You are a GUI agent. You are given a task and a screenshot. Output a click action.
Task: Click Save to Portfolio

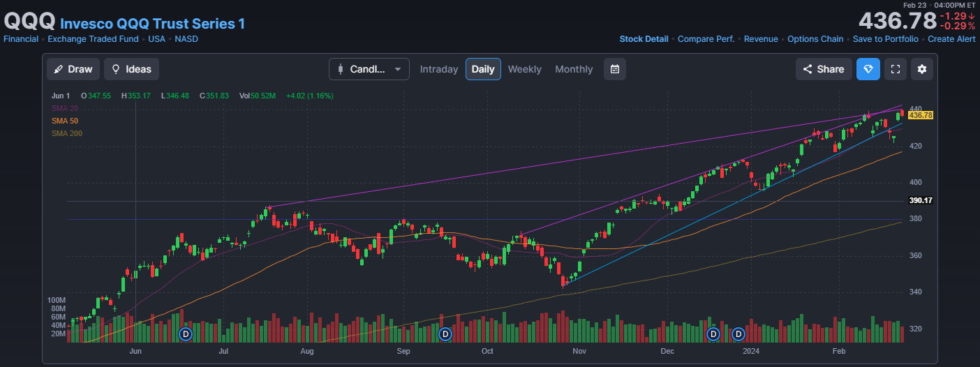pyautogui.click(x=886, y=39)
